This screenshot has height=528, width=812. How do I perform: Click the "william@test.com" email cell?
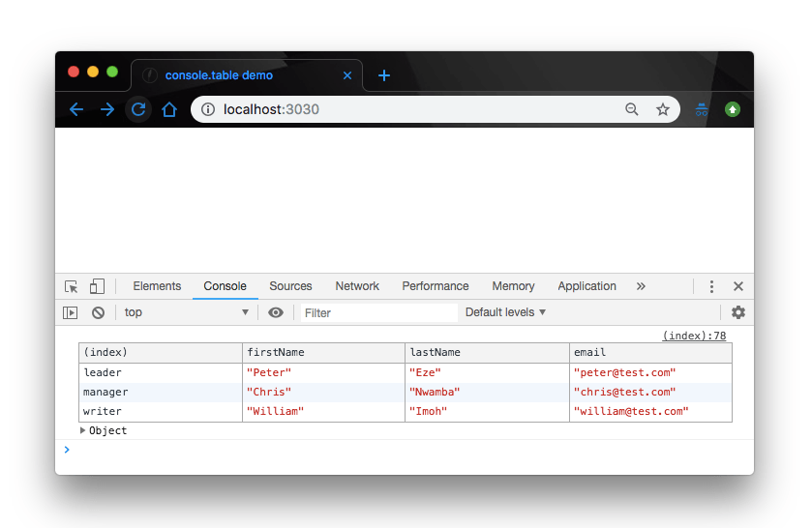[651, 412]
